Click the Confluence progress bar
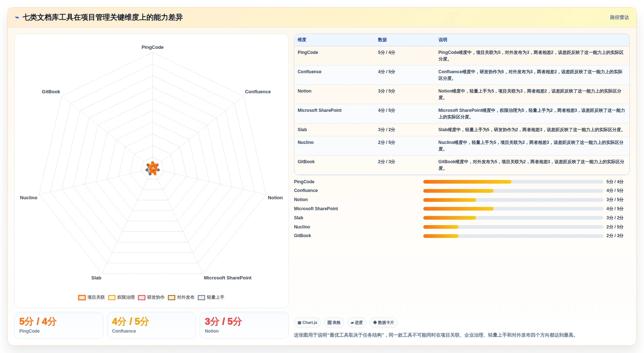The image size is (644, 353). [x=513, y=191]
